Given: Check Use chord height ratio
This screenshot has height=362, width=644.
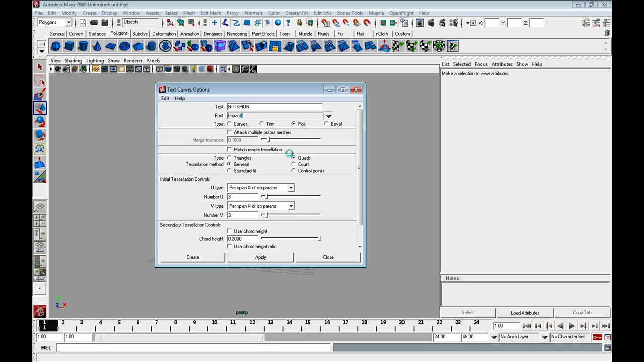Looking at the screenshot, I should pyautogui.click(x=230, y=246).
